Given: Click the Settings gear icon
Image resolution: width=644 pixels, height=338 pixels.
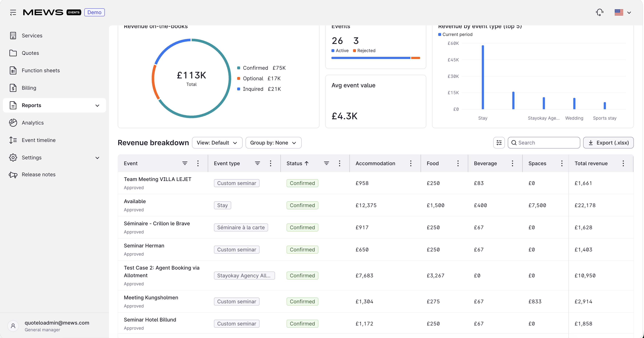Looking at the screenshot, I should click(13, 158).
